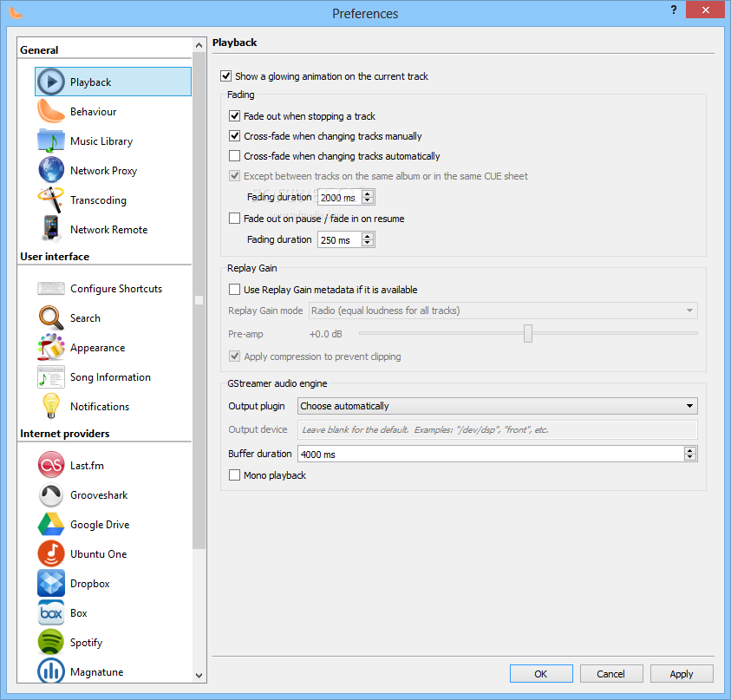731x700 pixels.
Task: Select Appearance in the sidebar
Action: click(113, 348)
